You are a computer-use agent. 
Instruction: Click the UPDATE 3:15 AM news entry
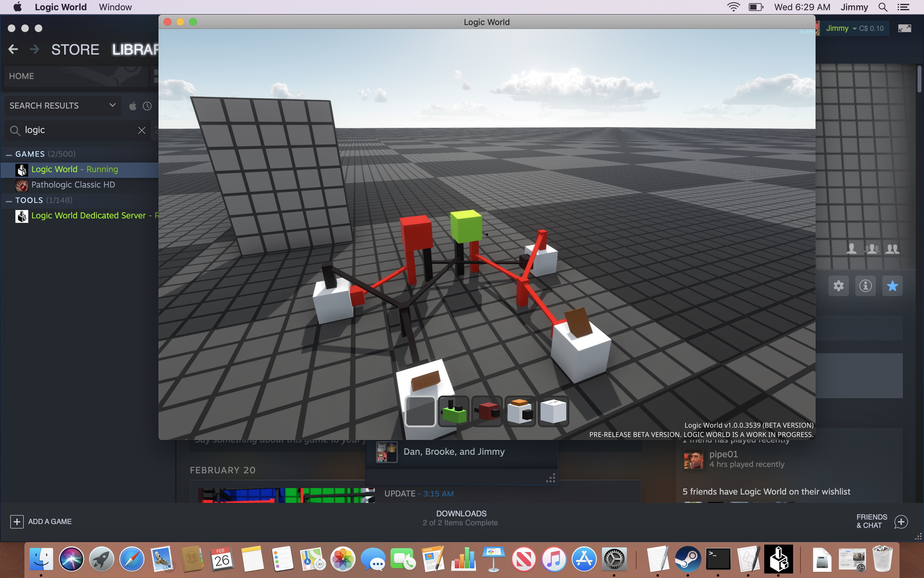(419, 494)
